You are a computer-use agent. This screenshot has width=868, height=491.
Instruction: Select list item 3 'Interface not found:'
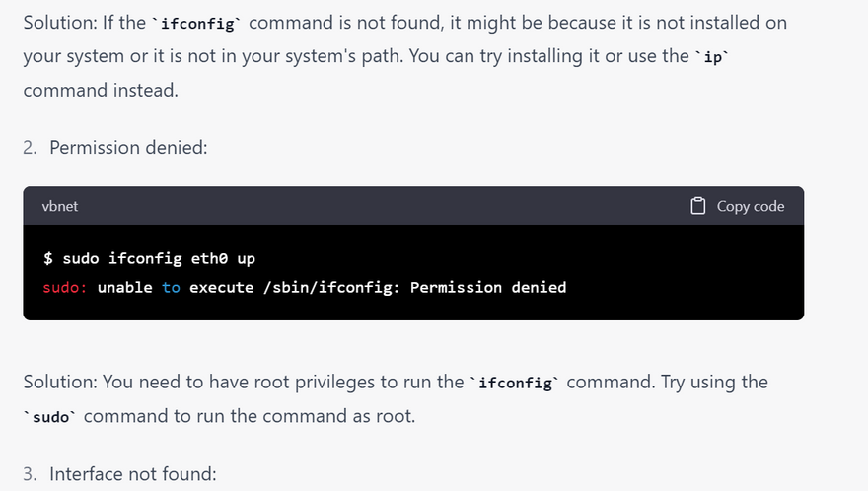tap(132, 474)
